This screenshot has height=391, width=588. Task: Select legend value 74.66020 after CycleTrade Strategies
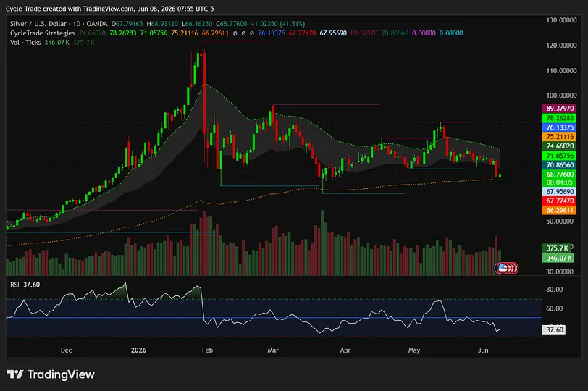tap(92, 33)
